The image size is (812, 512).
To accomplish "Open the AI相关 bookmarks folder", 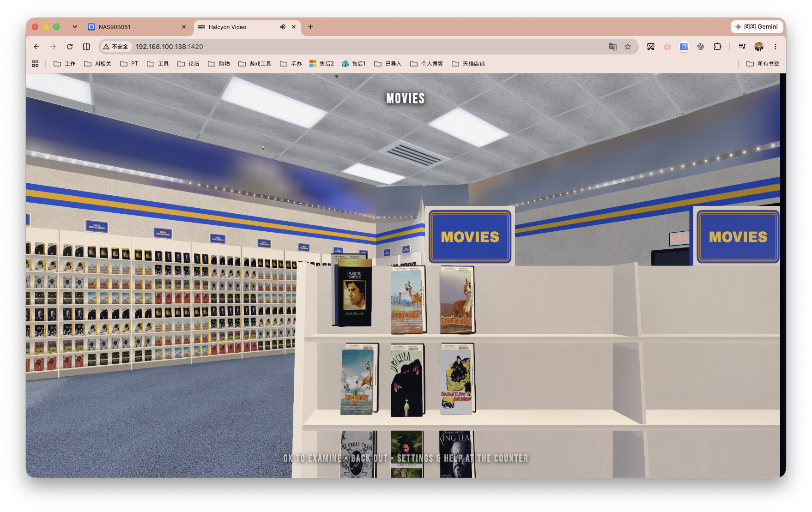I will pyautogui.click(x=97, y=64).
